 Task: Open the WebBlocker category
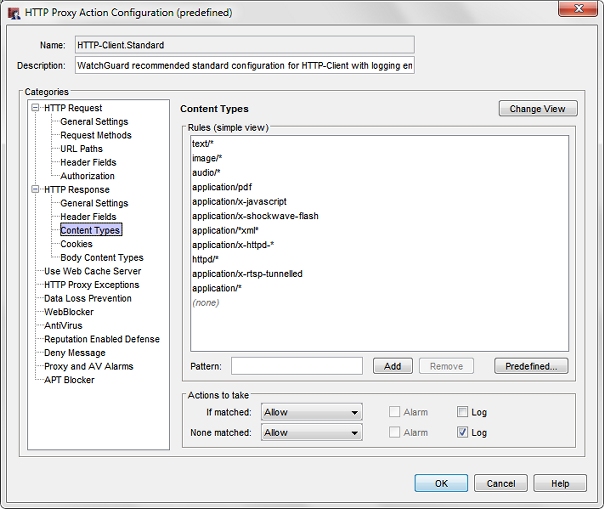(x=68, y=312)
